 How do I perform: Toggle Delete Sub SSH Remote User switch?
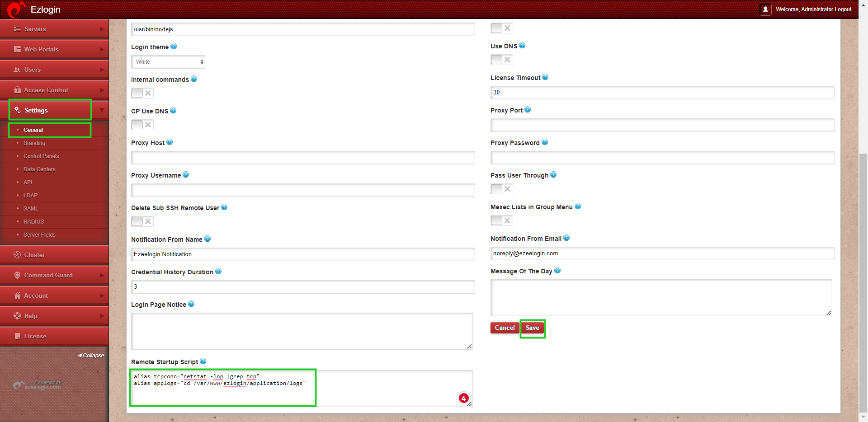[142, 221]
